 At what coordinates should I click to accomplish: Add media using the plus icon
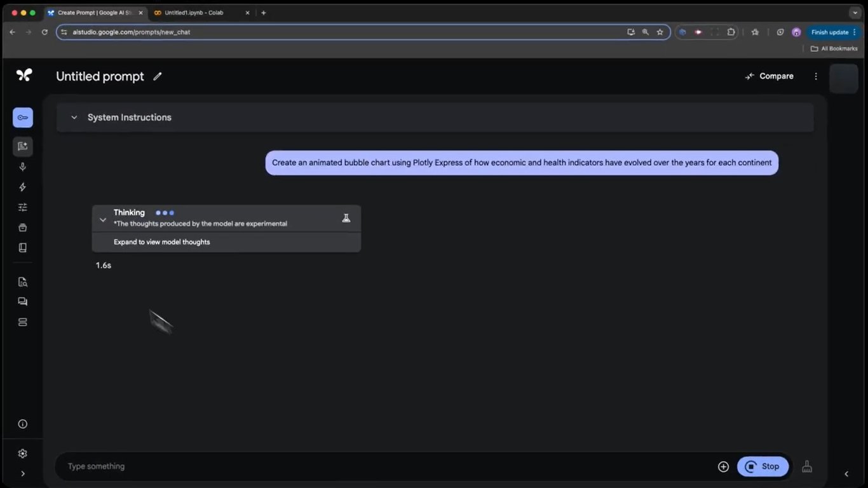pyautogui.click(x=723, y=466)
